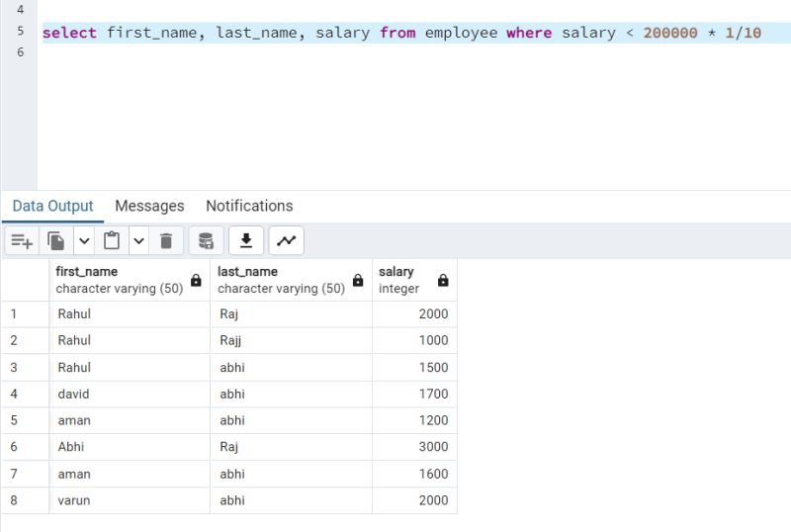Select the first_name column header
791x532 pixels.
click(130, 280)
